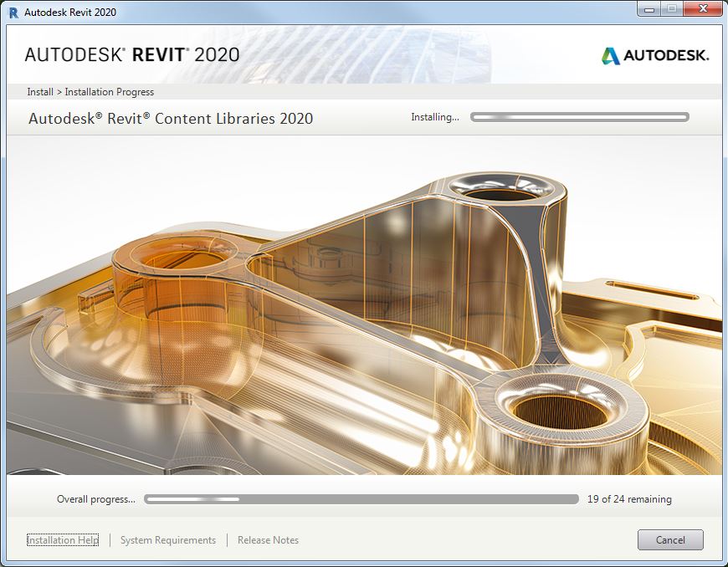728x567 pixels.
Task: Click the 'Installing...' status text
Action: (x=435, y=117)
